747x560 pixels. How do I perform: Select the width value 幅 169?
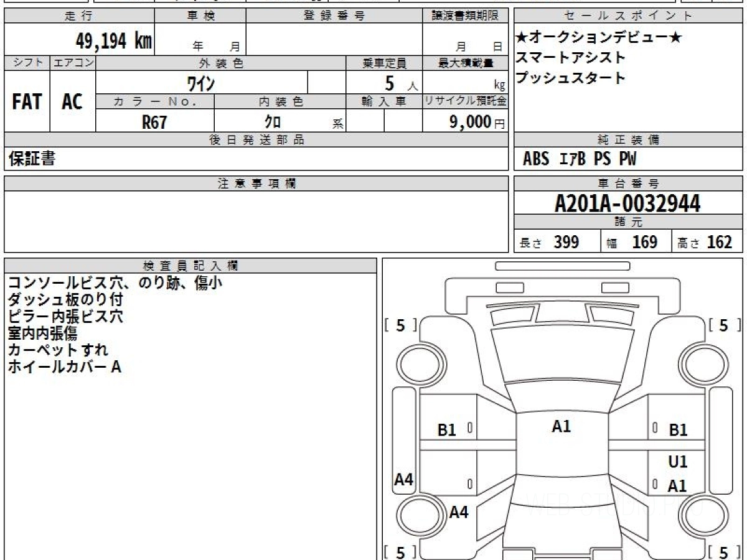(632, 242)
